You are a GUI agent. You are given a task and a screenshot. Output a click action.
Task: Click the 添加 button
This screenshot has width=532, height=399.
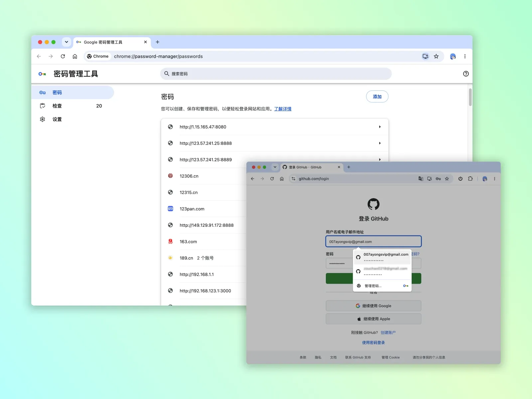377,96
